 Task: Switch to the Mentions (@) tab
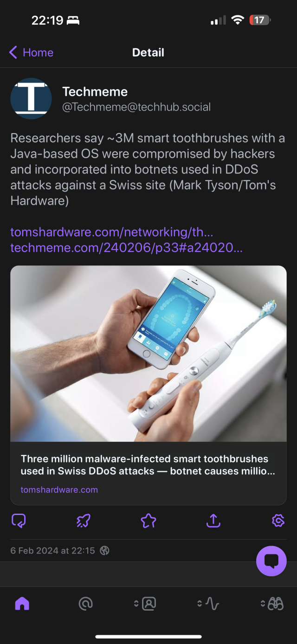point(86,604)
